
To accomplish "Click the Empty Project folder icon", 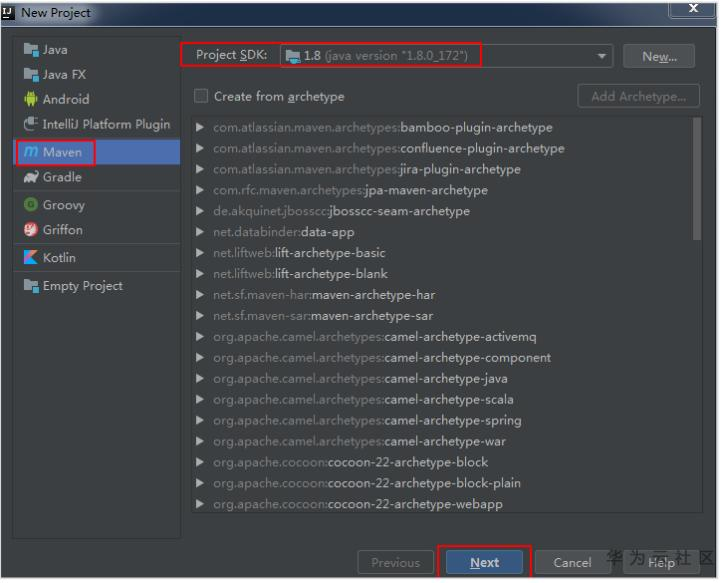I will coord(31,286).
